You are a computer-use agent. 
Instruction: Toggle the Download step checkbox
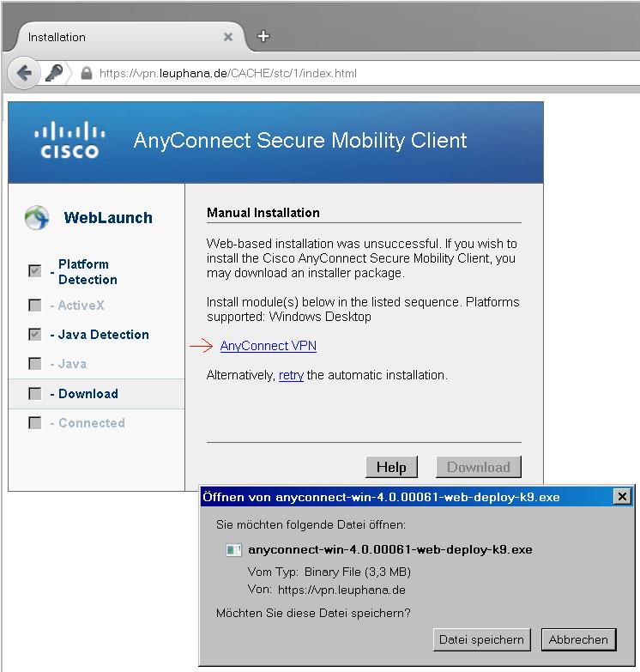coord(34,393)
